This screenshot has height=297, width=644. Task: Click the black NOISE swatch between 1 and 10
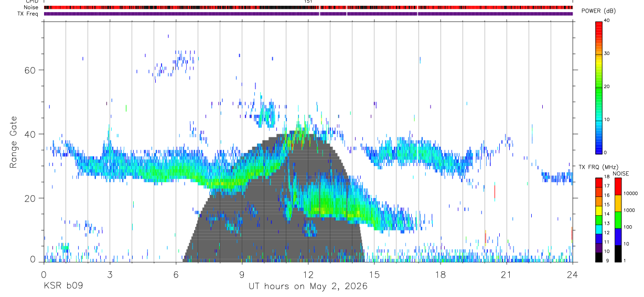pos(618,254)
